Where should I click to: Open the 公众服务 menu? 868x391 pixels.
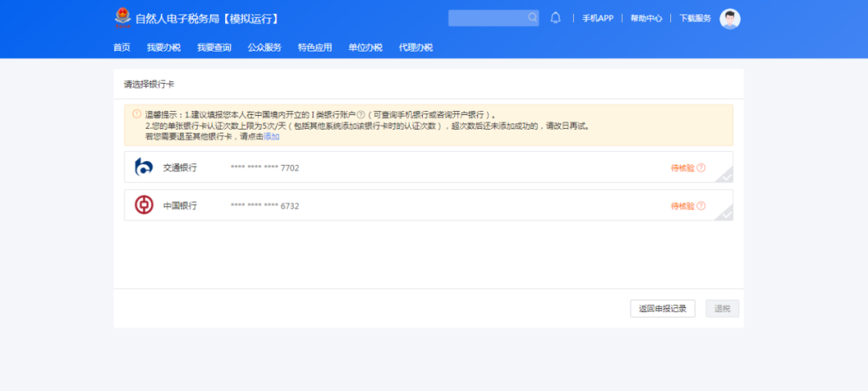pos(264,47)
